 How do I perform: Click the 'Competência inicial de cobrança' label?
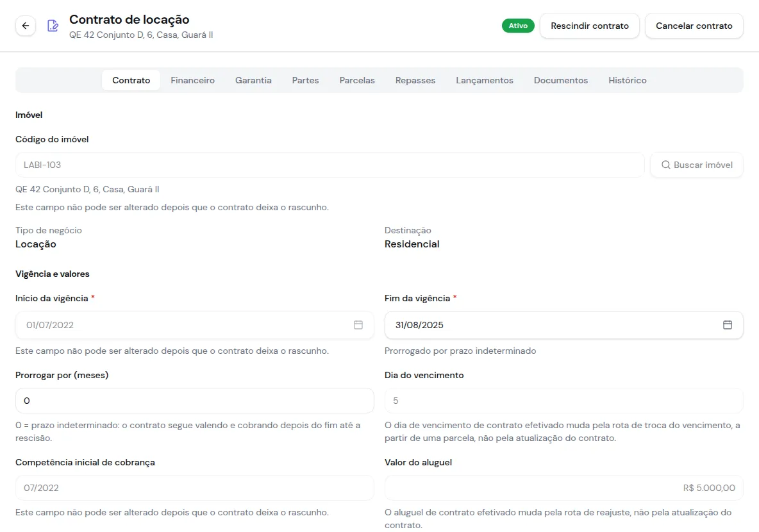pos(85,462)
